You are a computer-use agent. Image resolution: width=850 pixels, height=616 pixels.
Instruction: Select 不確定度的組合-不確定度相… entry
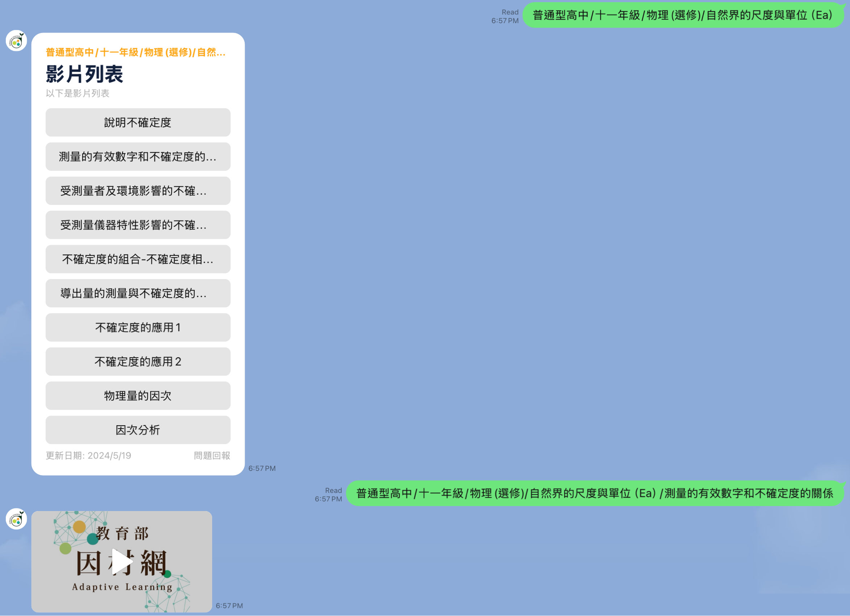[x=138, y=259]
